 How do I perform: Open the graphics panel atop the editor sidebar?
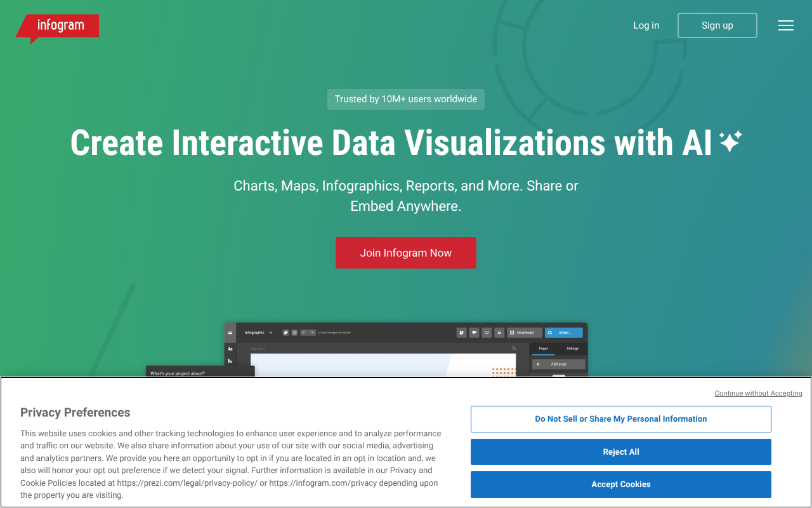click(x=230, y=333)
